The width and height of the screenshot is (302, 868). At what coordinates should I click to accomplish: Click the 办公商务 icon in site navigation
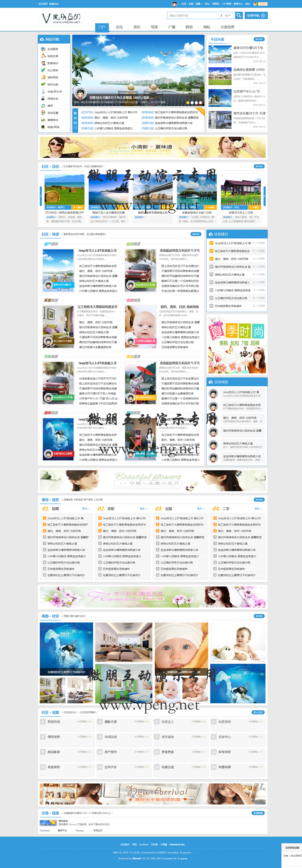pos(43,70)
